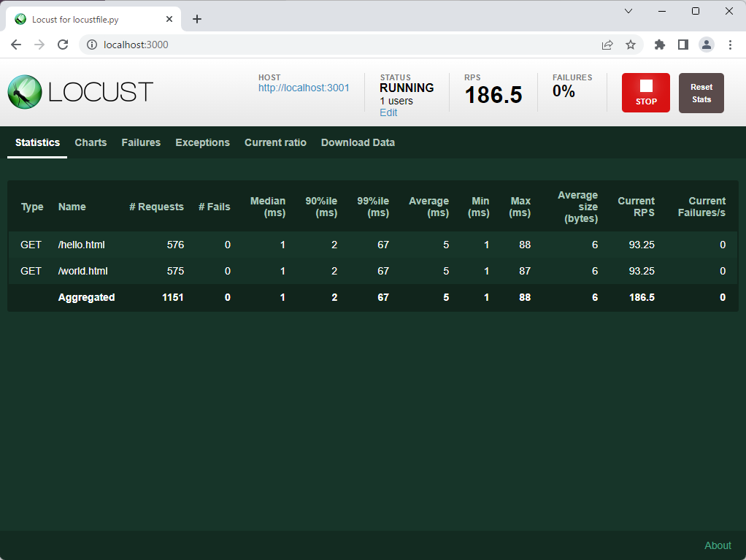Reset the test statistics
Screen dimensions: 746x560
pyautogui.click(x=701, y=93)
